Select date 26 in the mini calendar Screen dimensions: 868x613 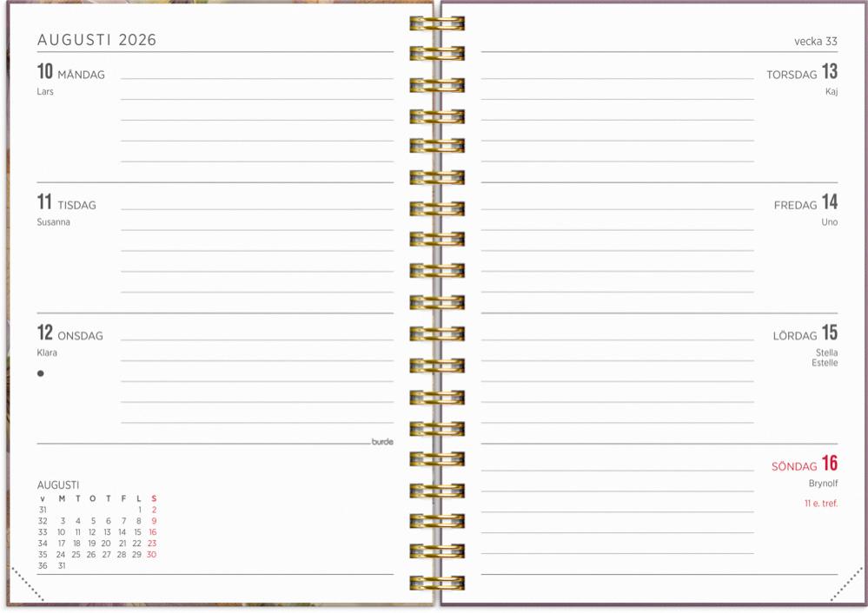tap(91, 554)
